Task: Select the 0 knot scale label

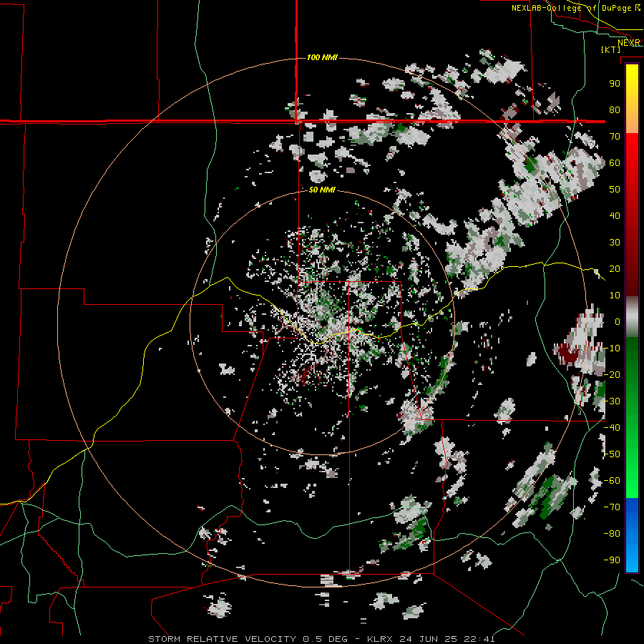Action: (618, 321)
